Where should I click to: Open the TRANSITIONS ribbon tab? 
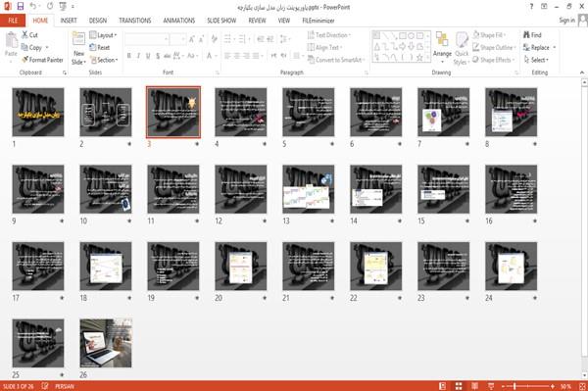[135, 21]
